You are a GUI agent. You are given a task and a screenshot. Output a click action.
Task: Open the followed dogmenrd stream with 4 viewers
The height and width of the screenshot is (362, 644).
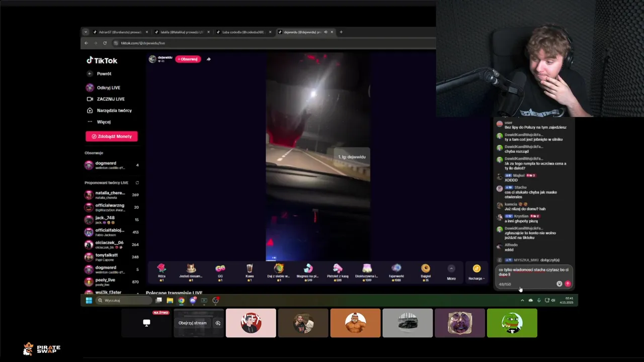point(112,165)
